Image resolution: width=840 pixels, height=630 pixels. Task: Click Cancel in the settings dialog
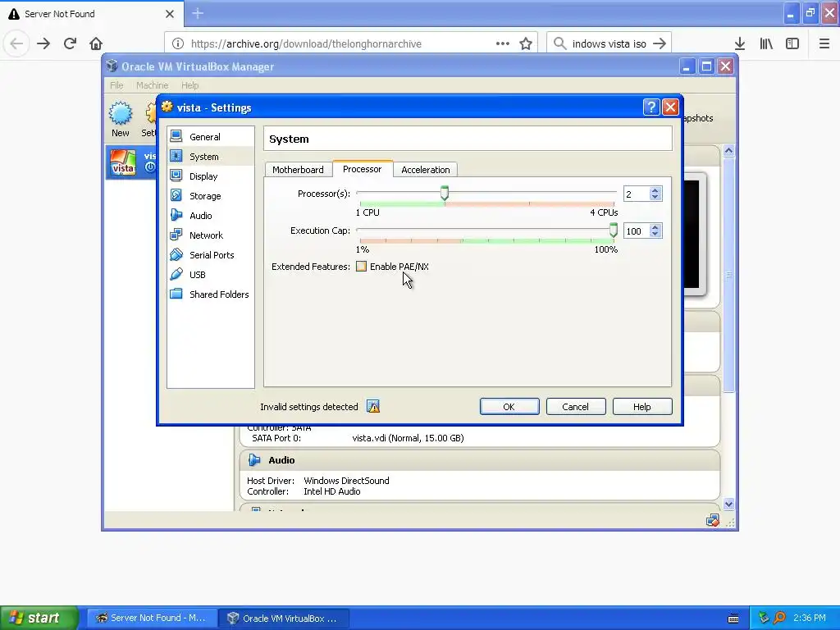575,407
